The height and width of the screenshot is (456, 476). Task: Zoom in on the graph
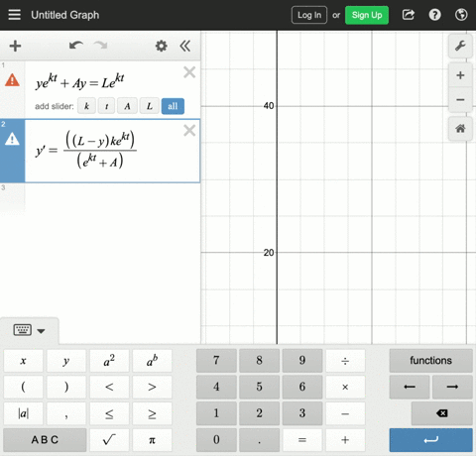click(460, 75)
